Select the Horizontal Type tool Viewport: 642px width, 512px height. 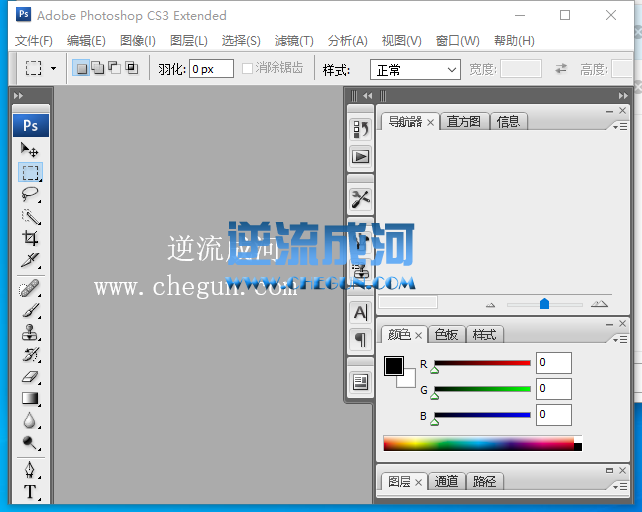click(30, 492)
